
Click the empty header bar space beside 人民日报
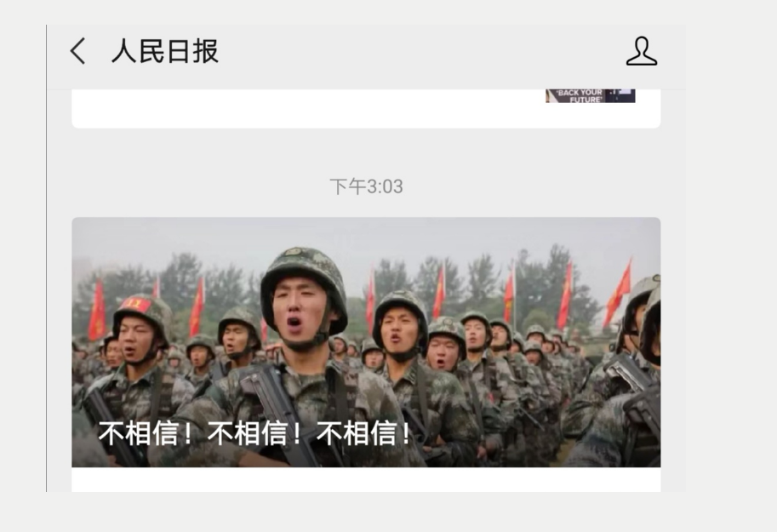pos(421,50)
